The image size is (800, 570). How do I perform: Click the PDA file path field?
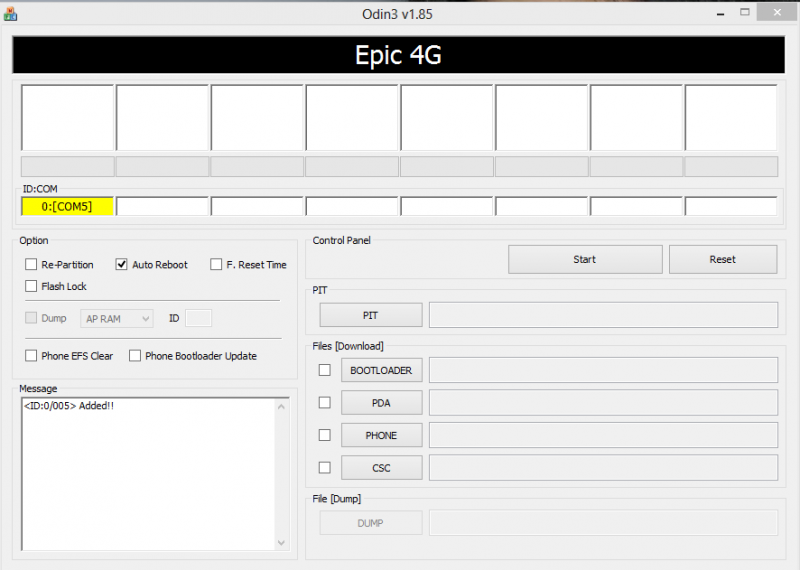point(603,403)
